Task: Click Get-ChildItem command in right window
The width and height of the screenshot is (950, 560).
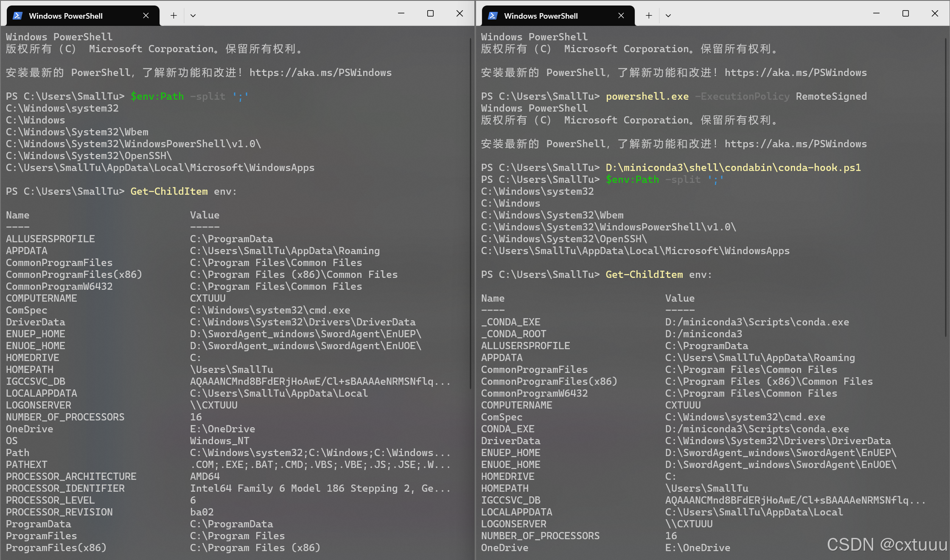Action: 645,274
